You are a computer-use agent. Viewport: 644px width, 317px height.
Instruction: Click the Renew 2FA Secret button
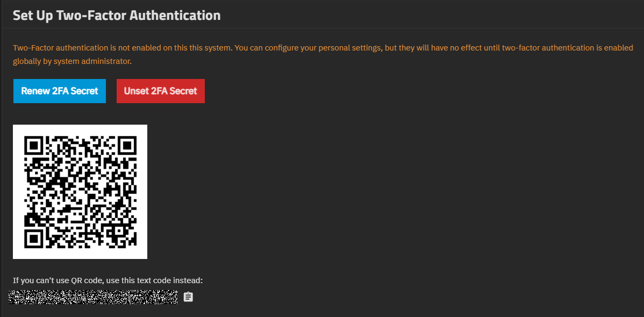pos(60,91)
